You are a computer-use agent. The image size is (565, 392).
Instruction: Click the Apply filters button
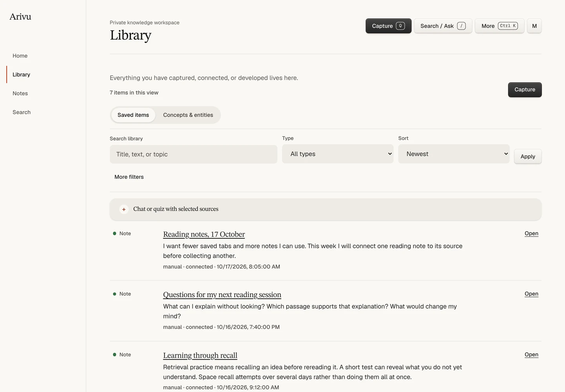point(528,156)
